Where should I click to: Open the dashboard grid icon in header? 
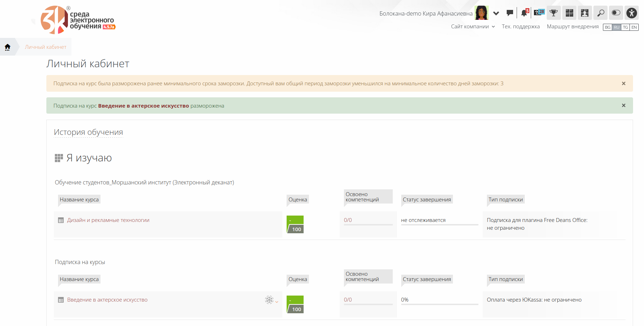(x=569, y=13)
